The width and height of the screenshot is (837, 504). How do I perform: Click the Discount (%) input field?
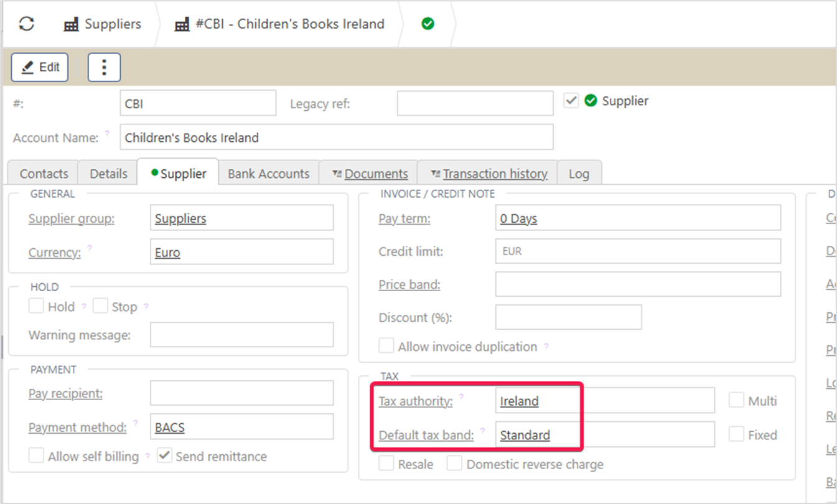click(x=568, y=317)
